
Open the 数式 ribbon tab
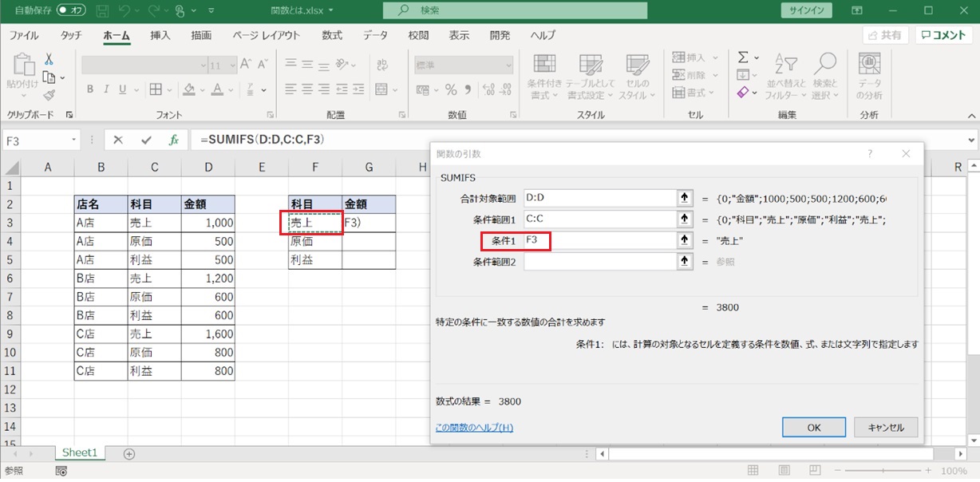[332, 36]
